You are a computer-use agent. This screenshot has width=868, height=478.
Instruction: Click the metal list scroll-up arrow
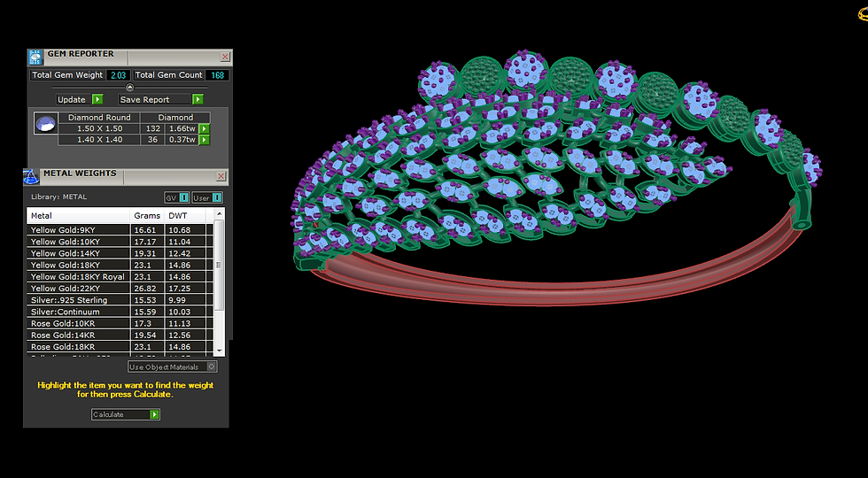(x=220, y=213)
